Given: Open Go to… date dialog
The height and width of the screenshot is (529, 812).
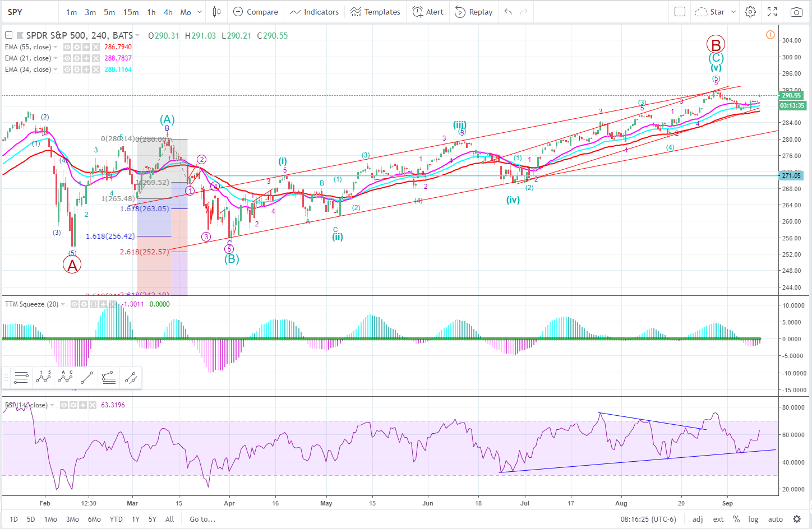Looking at the screenshot, I should tap(202, 519).
